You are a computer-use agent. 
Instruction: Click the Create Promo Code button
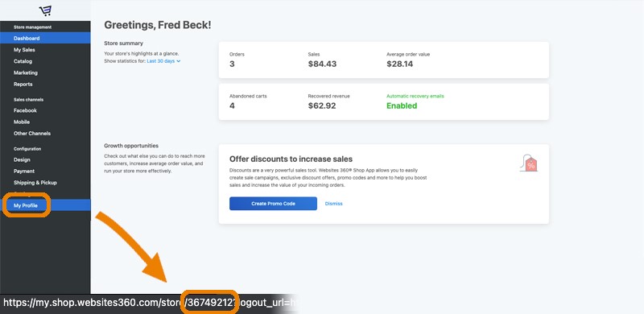pyautogui.click(x=273, y=204)
